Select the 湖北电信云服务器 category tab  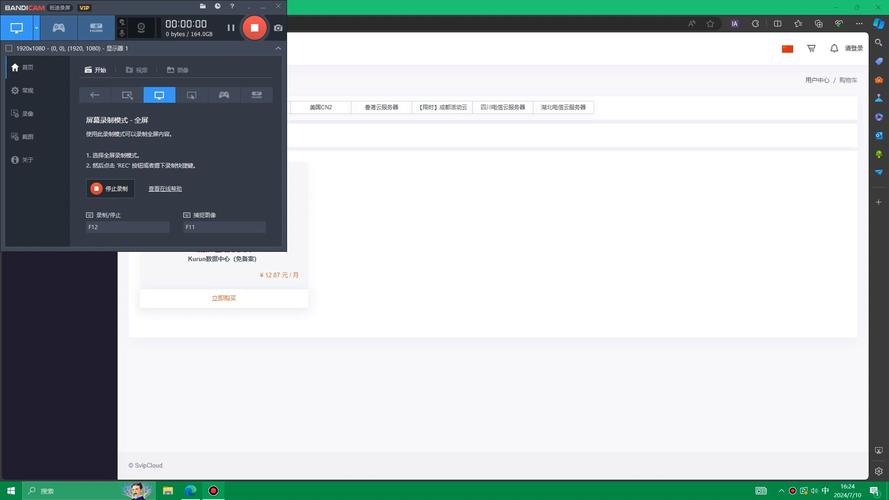coord(564,107)
